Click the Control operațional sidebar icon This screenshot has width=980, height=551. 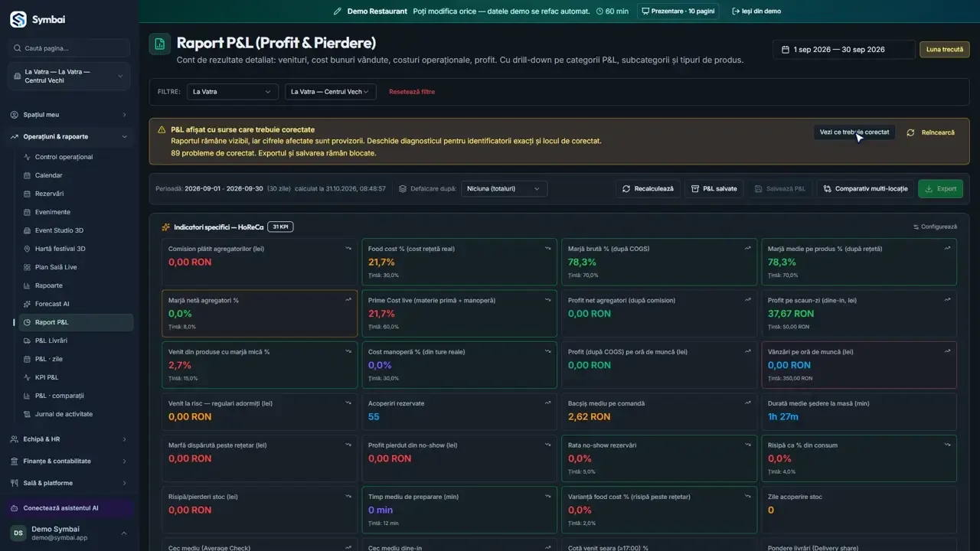pos(28,157)
